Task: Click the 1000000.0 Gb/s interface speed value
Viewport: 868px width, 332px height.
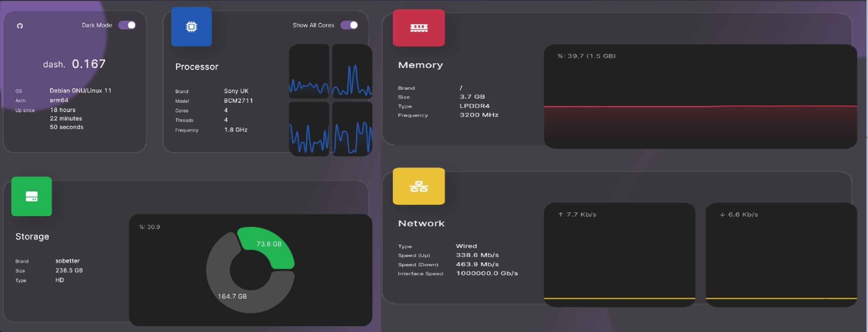Action: (x=487, y=273)
